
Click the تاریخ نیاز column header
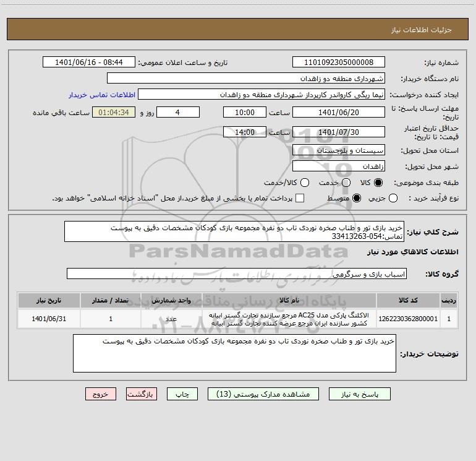tap(49, 301)
